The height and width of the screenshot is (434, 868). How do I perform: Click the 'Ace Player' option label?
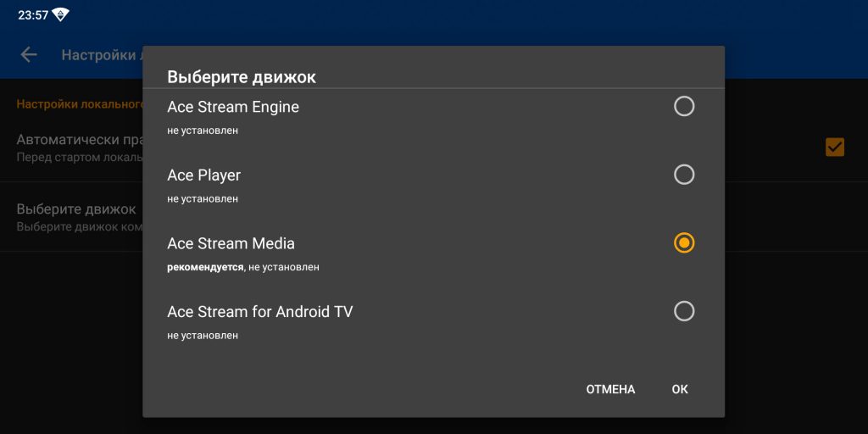tap(203, 175)
